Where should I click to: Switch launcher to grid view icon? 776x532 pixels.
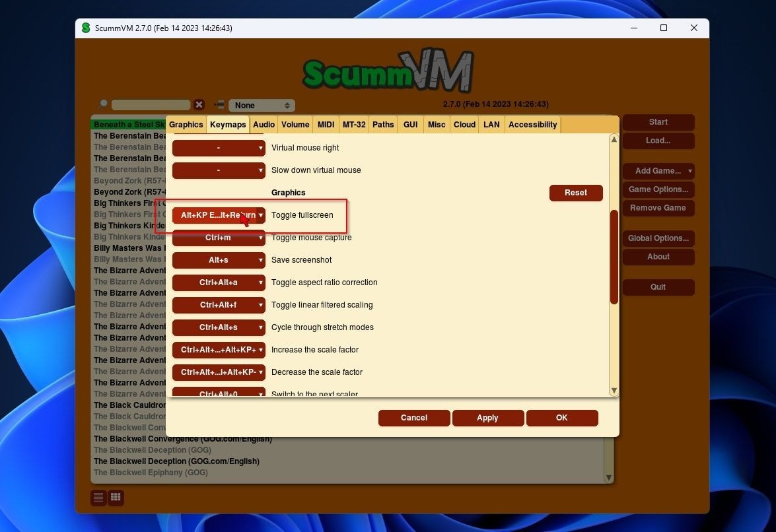(116, 498)
